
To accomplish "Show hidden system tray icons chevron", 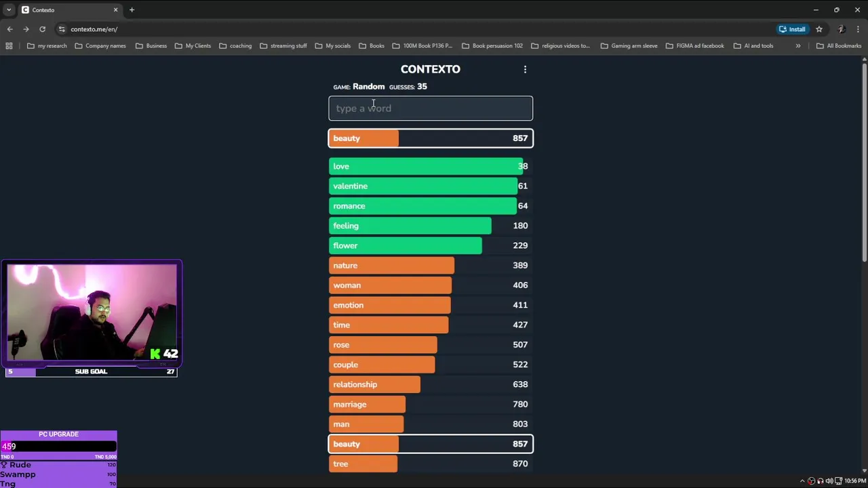I will point(802,481).
